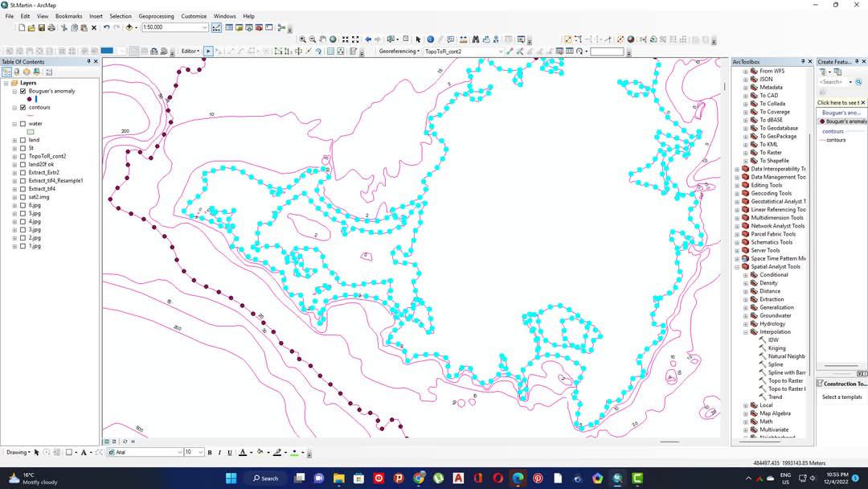Open the fill color picker

pos(268,453)
